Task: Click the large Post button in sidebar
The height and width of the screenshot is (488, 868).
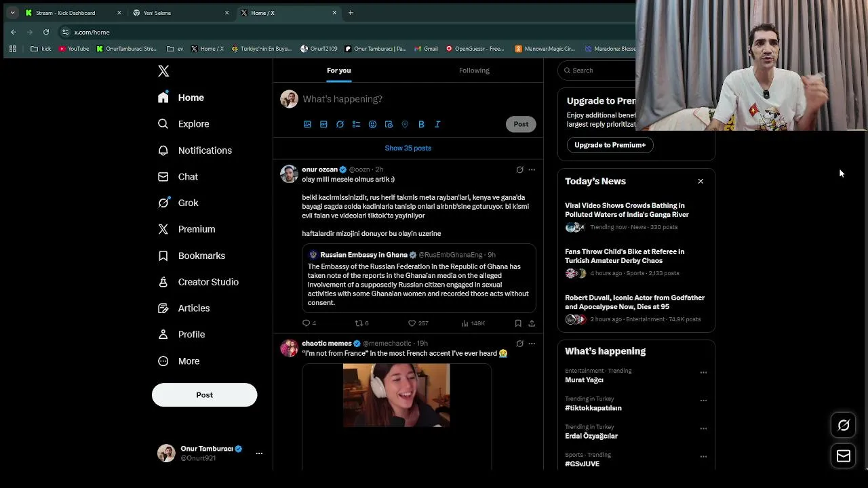Action: pyautogui.click(x=204, y=395)
